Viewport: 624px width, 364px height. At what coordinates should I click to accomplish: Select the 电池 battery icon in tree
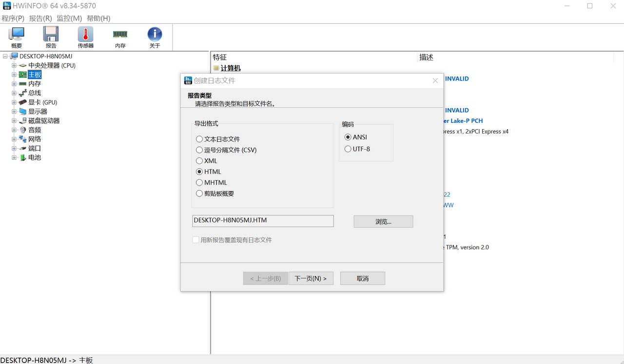pyautogui.click(x=23, y=157)
